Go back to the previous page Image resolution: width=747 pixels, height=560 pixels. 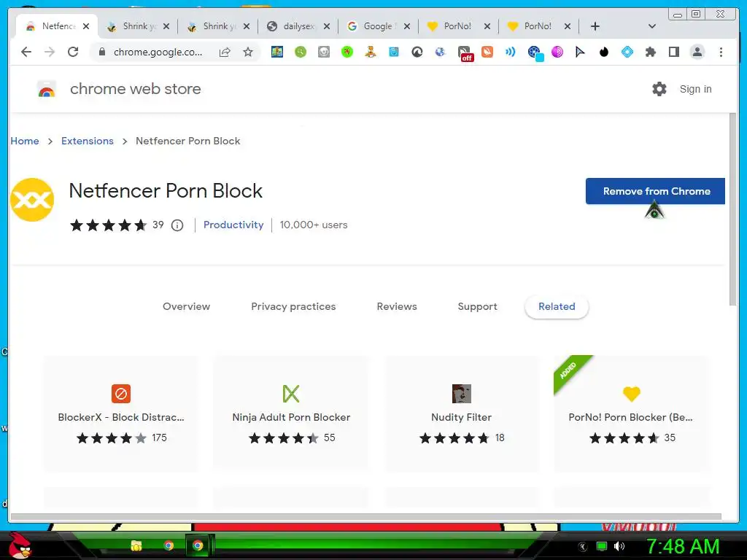point(26,52)
